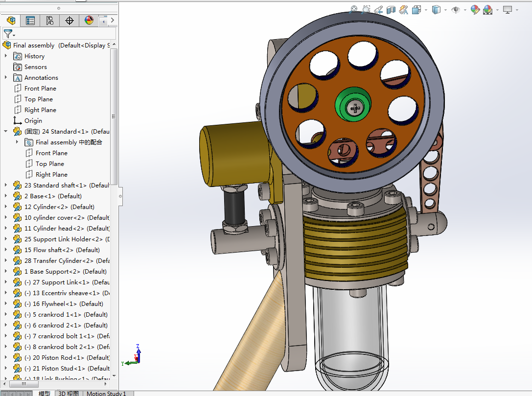Expand the Annotations folder
This screenshot has width=532, height=396.
(6, 77)
